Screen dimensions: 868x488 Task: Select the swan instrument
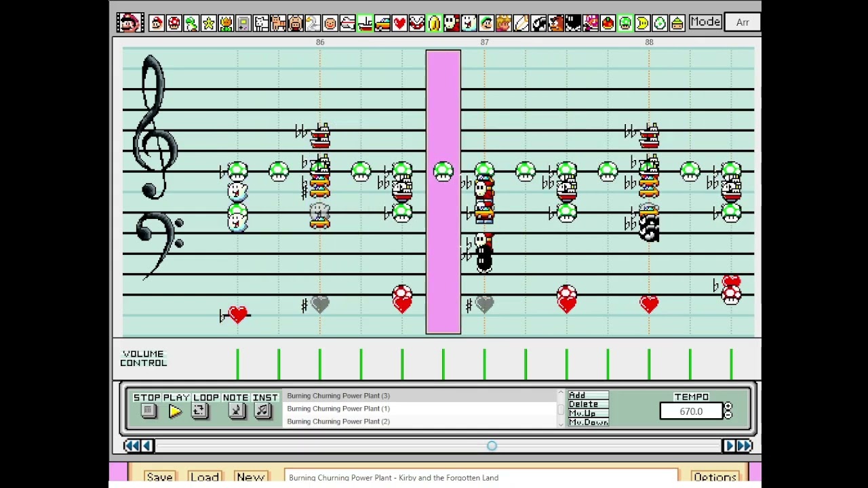click(x=313, y=23)
